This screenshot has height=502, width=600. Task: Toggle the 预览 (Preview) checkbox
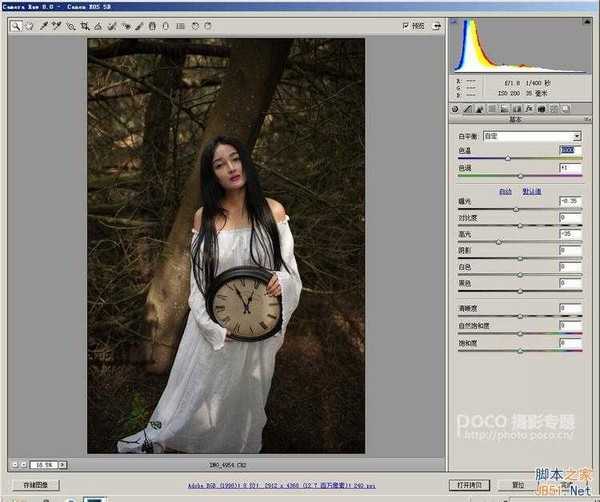click(x=405, y=25)
